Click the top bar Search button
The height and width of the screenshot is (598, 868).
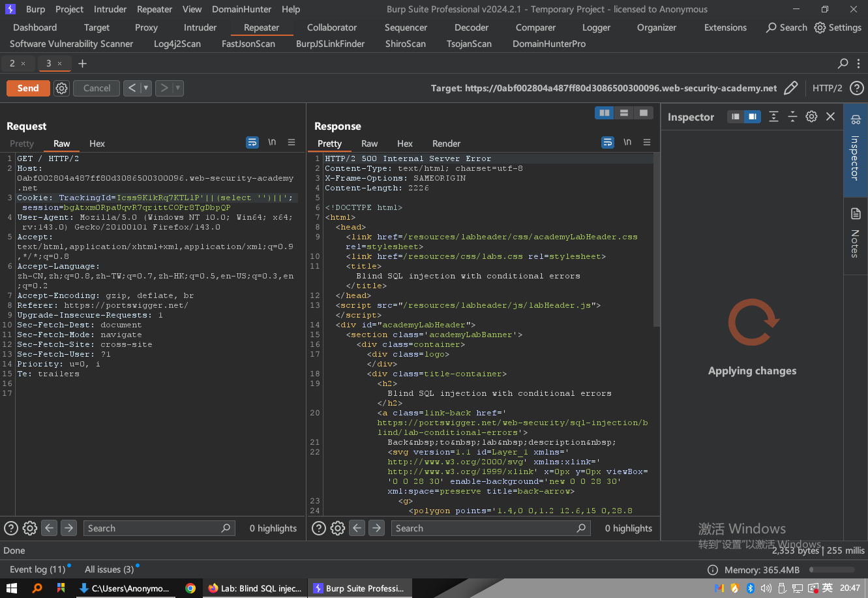(x=786, y=27)
